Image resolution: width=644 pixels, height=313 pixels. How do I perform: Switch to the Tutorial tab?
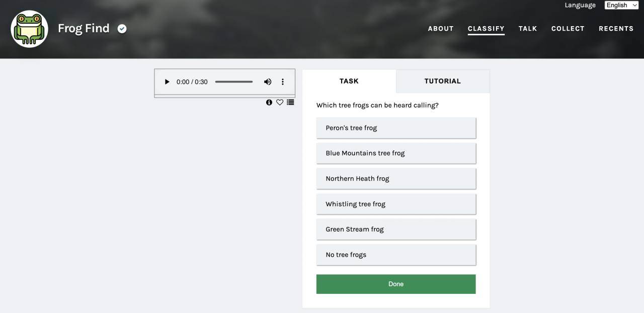(x=442, y=81)
